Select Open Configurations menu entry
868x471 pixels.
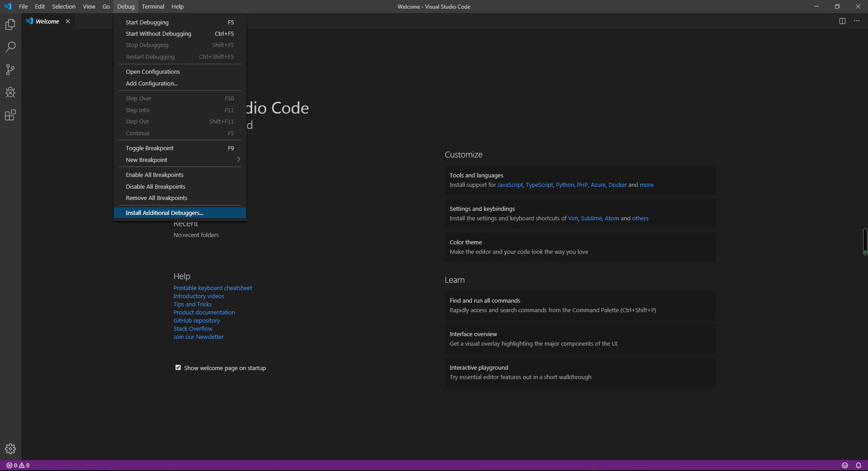(x=180, y=71)
